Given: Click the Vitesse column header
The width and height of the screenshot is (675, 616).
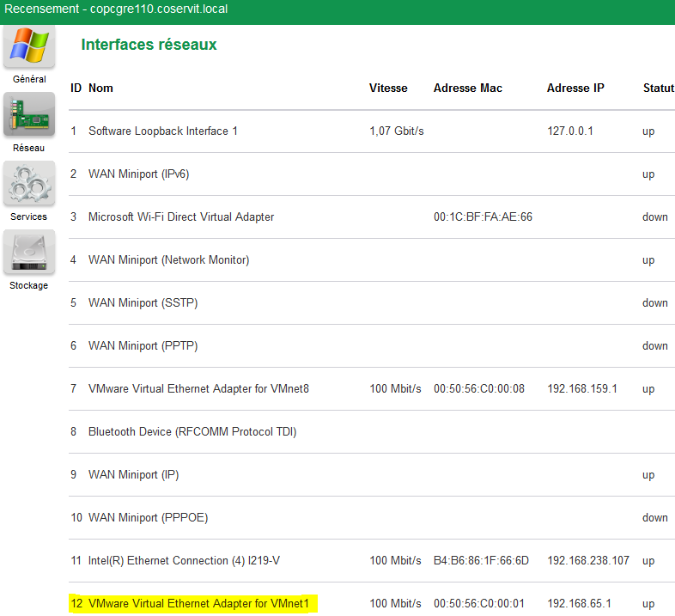Looking at the screenshot, I should [388, 88].
